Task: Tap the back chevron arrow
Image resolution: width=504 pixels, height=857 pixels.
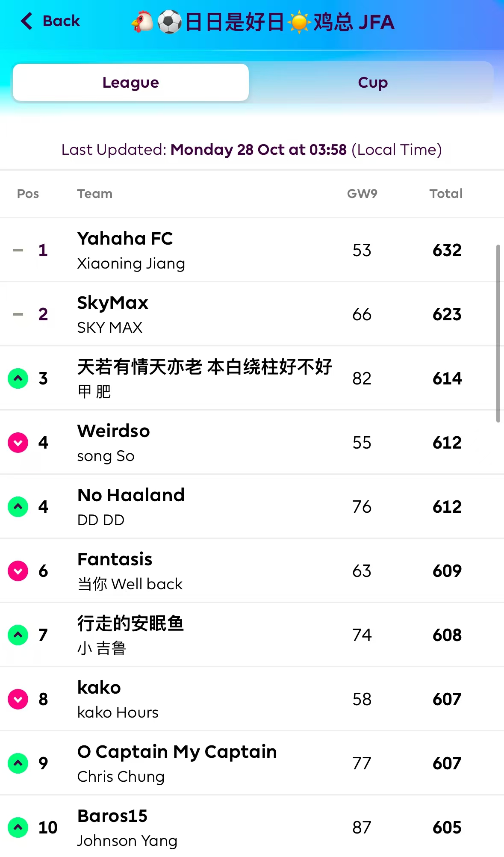Action: tap(27, 21)
